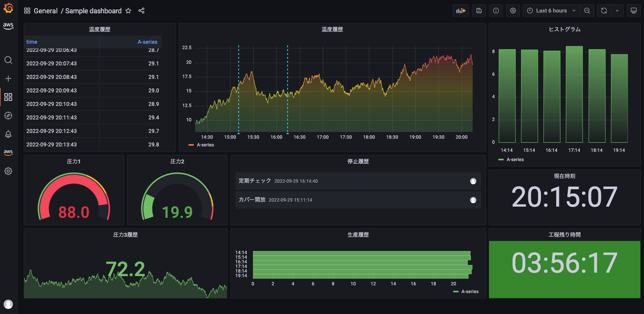Share the dashboard via share icon
Viewport: 644px width, 314px height.
click(x=141, y=11)
